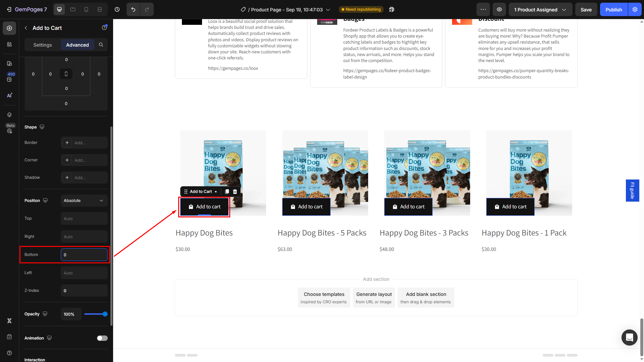Focus the Z-Index input field
This screenshot has width=644, height=362.
[84, 291]
